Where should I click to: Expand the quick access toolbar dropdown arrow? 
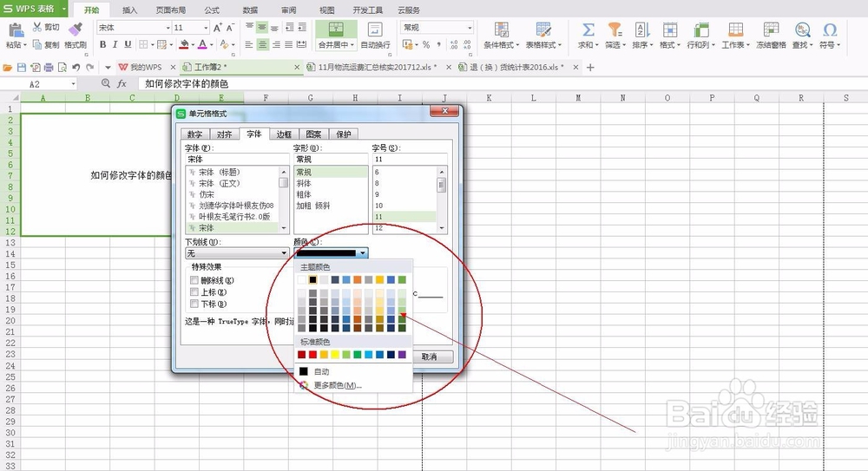coord(108,68)
